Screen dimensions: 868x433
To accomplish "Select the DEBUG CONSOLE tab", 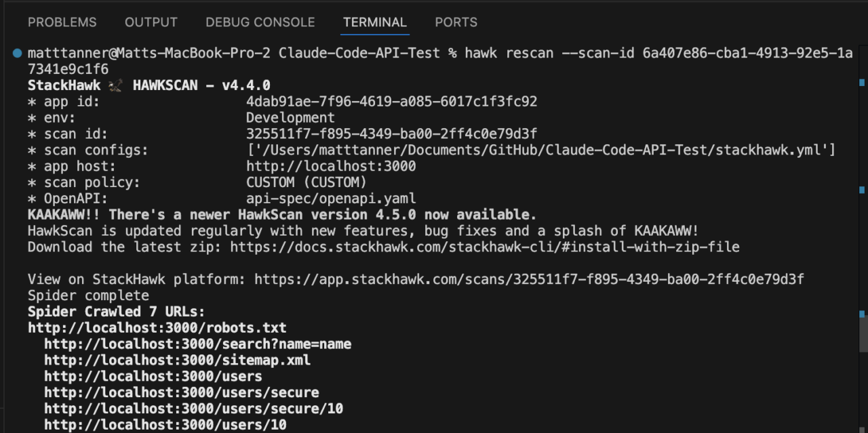I will [260, 22].
